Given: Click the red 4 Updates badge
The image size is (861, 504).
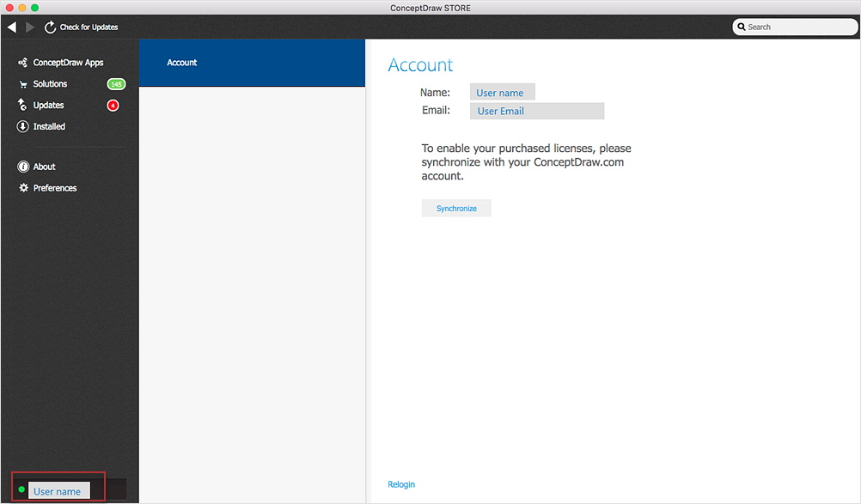Looking at the screenshot, I should (113, 106).
